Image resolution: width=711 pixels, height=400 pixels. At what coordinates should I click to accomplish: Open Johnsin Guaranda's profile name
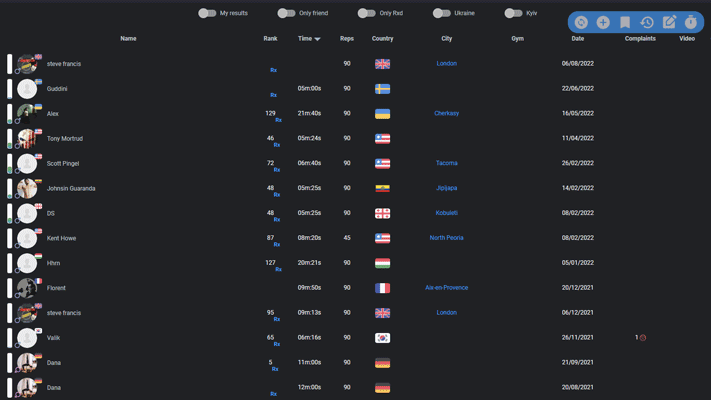tap(71, 189)
